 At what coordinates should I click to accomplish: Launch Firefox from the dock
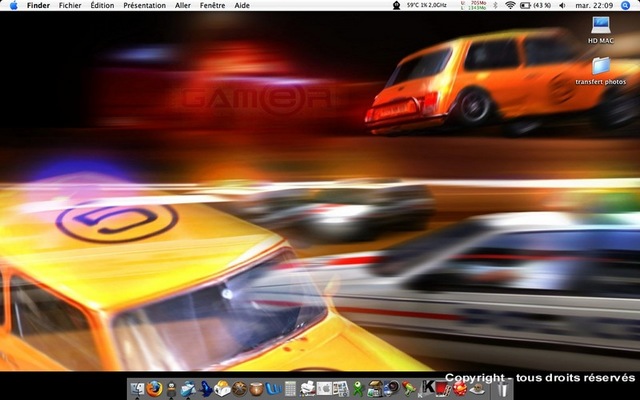coord(154,389)
